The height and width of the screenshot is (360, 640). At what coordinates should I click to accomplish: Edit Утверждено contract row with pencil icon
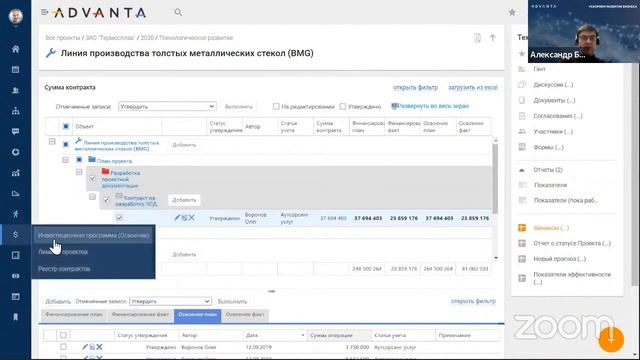click(x=177, y=218)
